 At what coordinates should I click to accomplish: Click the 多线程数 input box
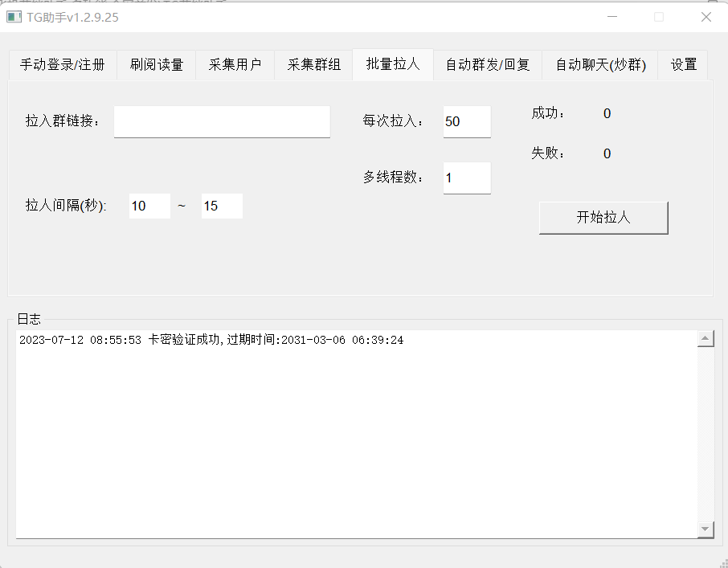point(466,178)
